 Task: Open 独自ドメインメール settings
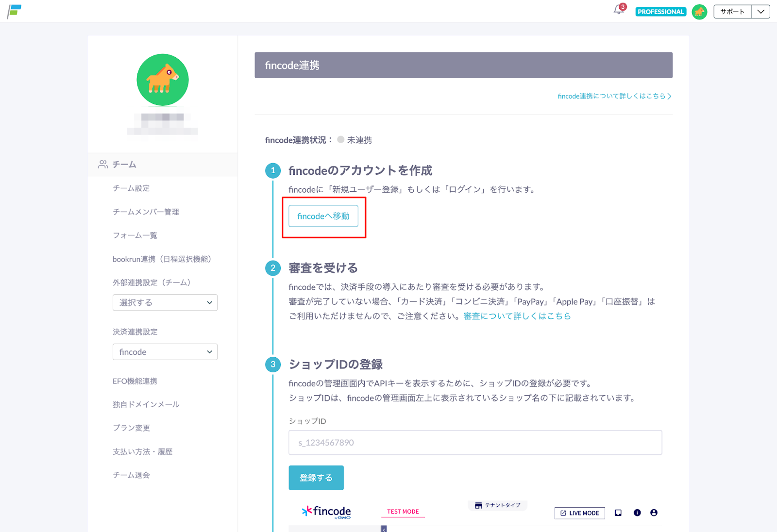(x=146, y=405)
